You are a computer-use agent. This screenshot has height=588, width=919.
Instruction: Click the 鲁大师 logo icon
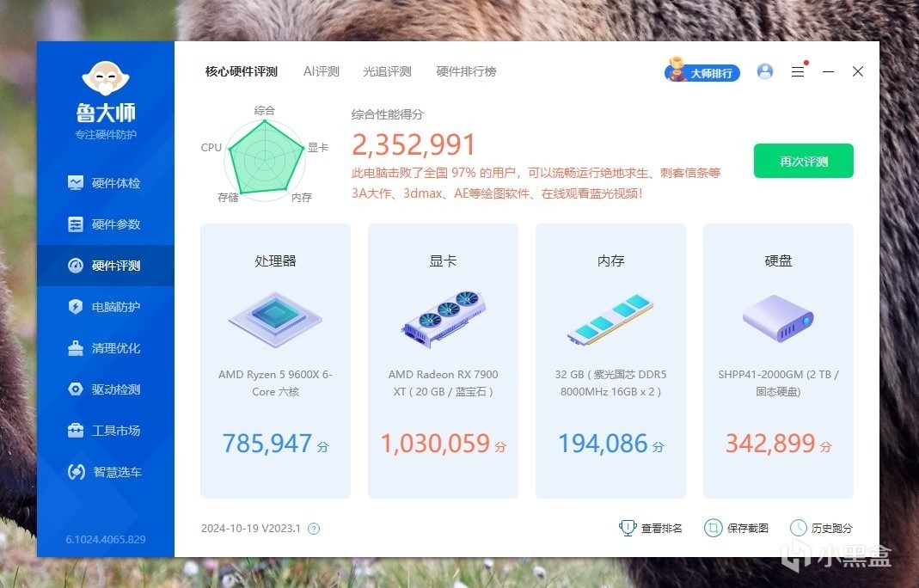click(106, 78)
